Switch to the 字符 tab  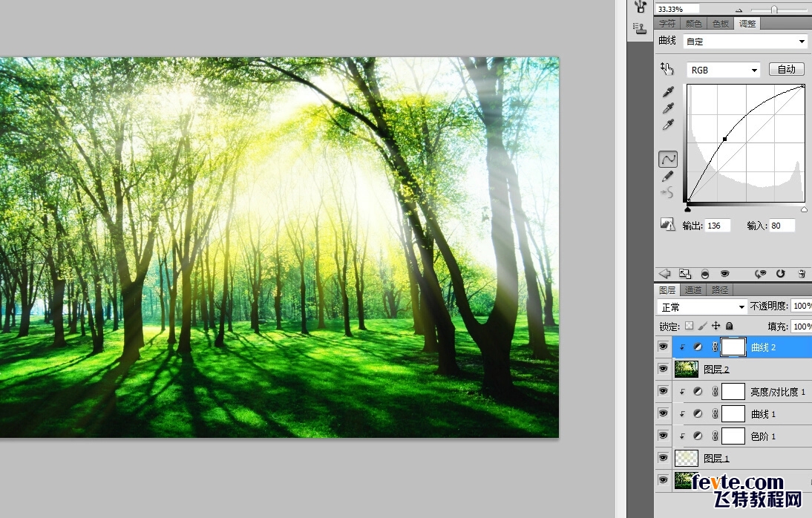[x=667, y=24]
